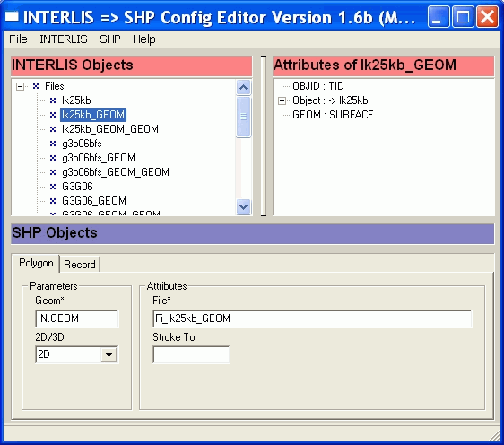Viewport: 504px width, 445px height.
Task: Select lk25kb_GEOM_GEOM in the tree
Action: click(x=110, y=129)
